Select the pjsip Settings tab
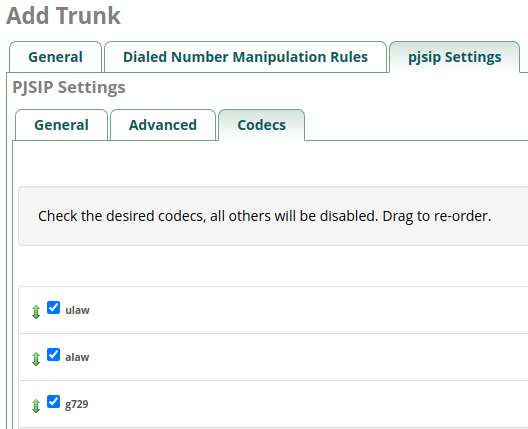 (x=455, y=57)
